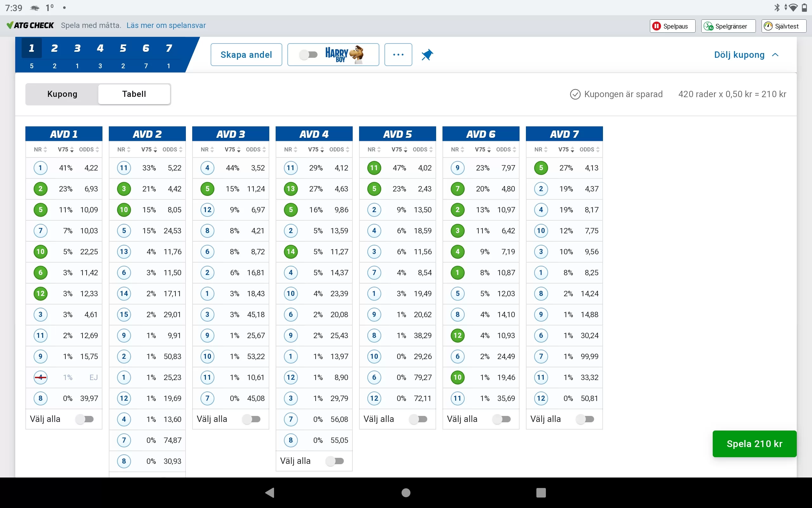Enable Välj alla for AVD 7
Viewport: 812px width, 508px height.
[x=585, y=419]
